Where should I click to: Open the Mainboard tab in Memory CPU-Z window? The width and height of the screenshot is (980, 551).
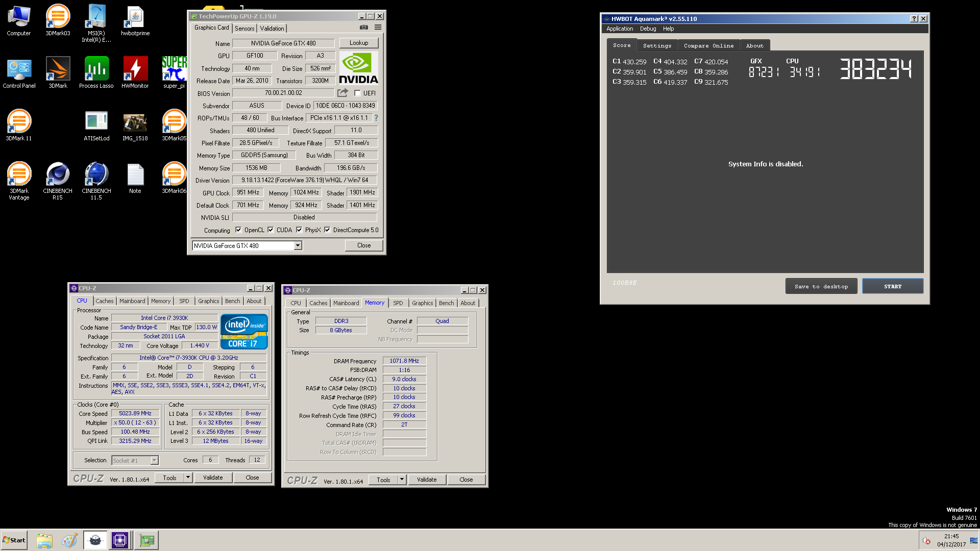tap(346, 303)
